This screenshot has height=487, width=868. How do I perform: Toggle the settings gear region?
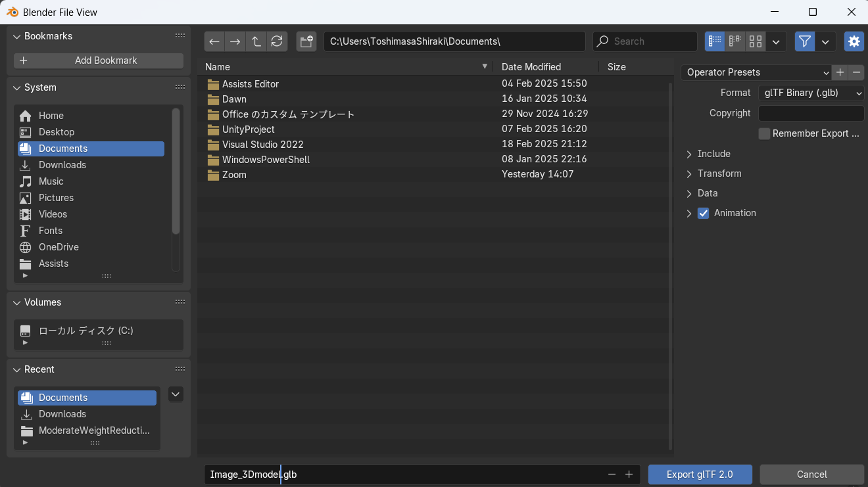pyautogui.click(x=854, y=41)
